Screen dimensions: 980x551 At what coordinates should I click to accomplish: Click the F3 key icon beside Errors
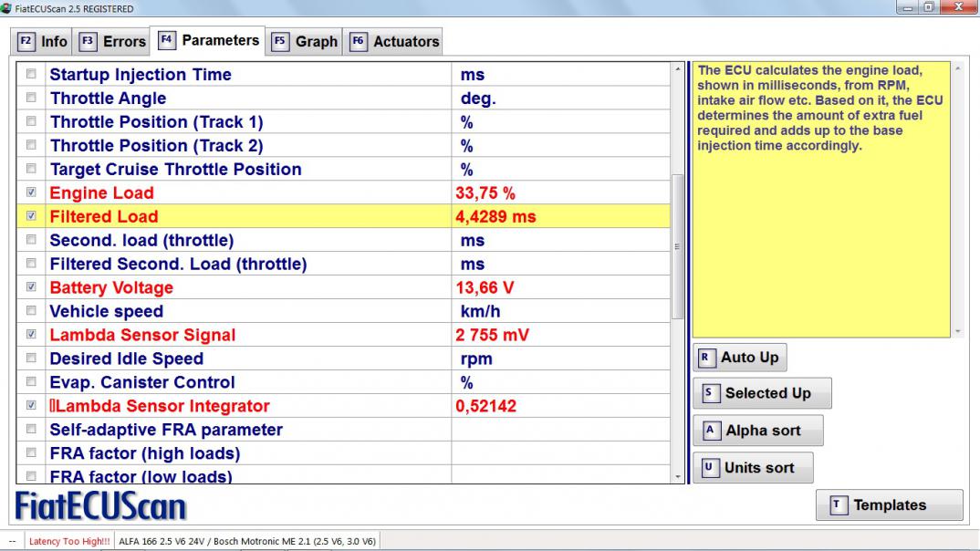[89, 42]
